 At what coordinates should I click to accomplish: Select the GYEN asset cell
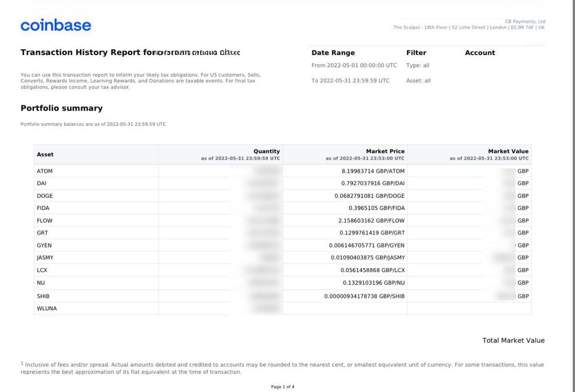[96, 245]
